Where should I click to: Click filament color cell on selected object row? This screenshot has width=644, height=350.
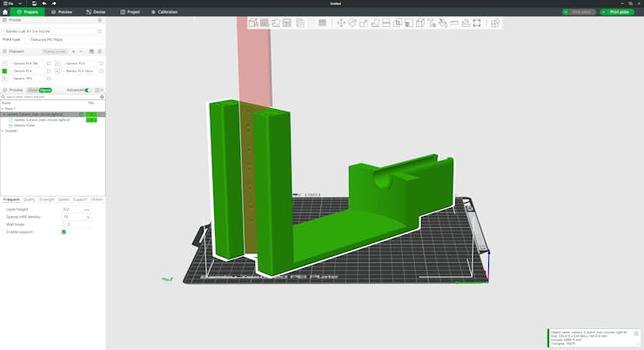(91, 114)
